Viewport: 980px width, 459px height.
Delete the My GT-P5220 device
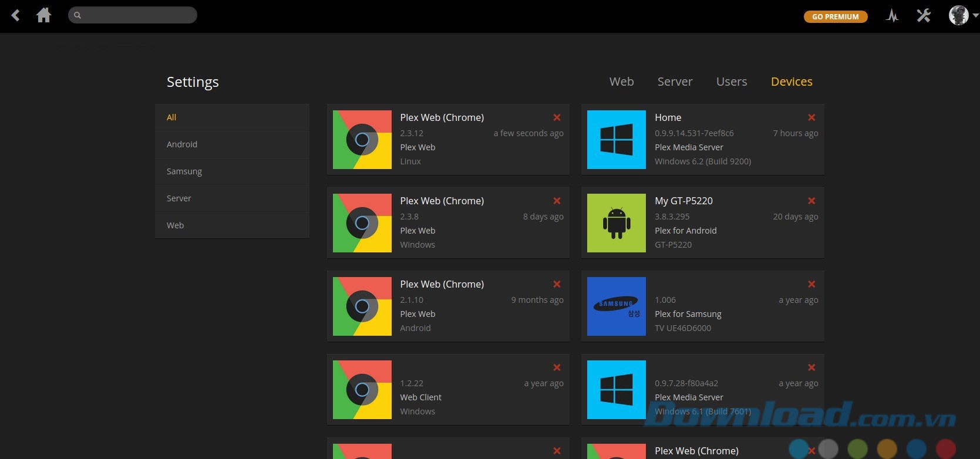(x=811, y=201)
